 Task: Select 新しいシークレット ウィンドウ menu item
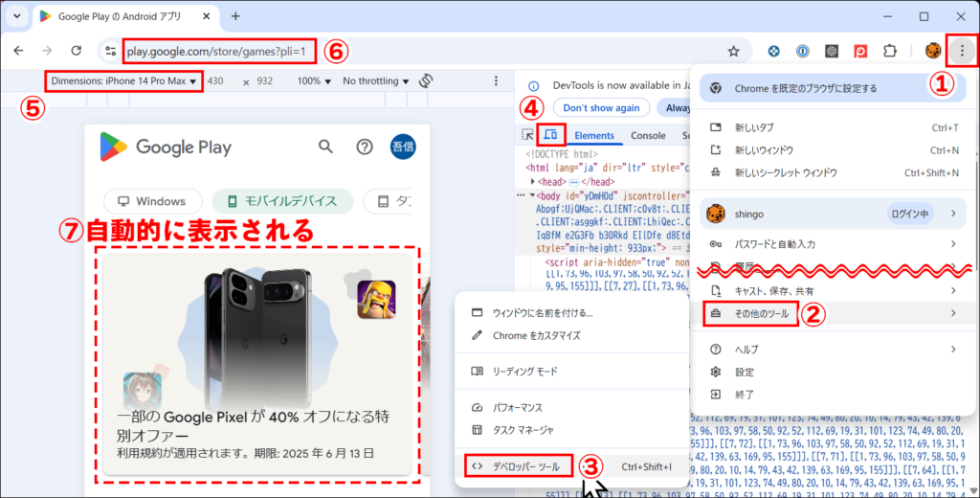834,172
